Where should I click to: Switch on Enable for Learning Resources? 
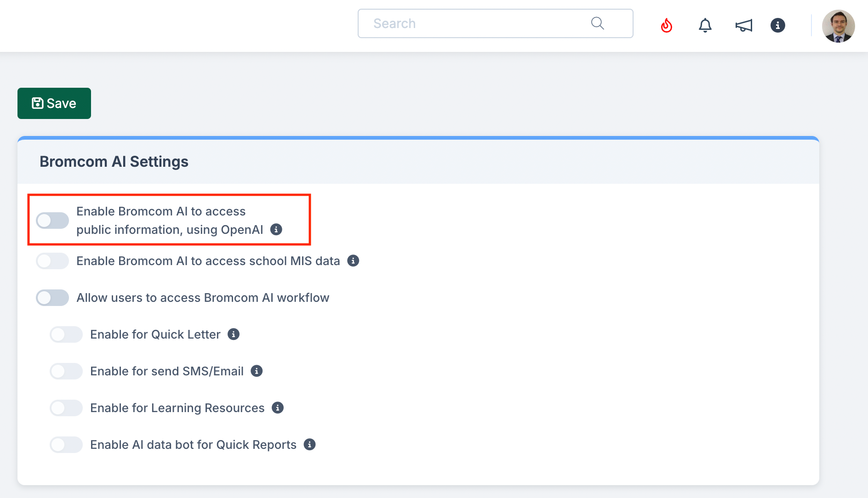[66, 408]
